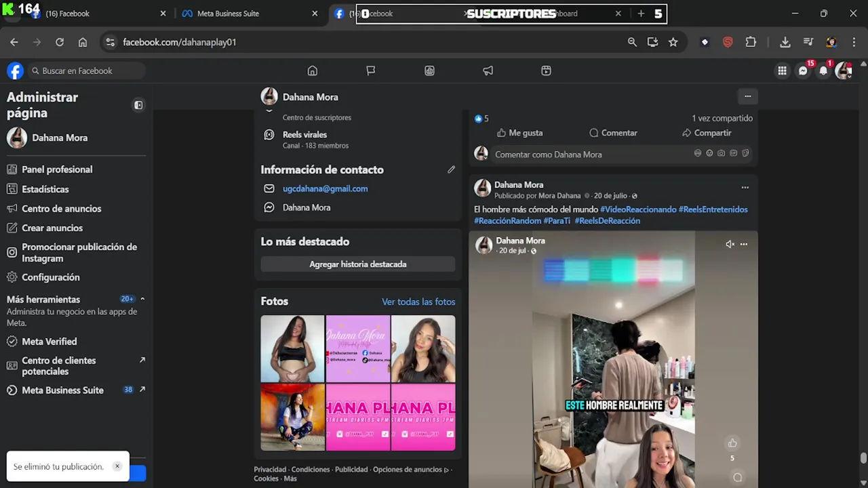Open Privacidad footer link
868x488 pixels.
(x=271, y=469)
